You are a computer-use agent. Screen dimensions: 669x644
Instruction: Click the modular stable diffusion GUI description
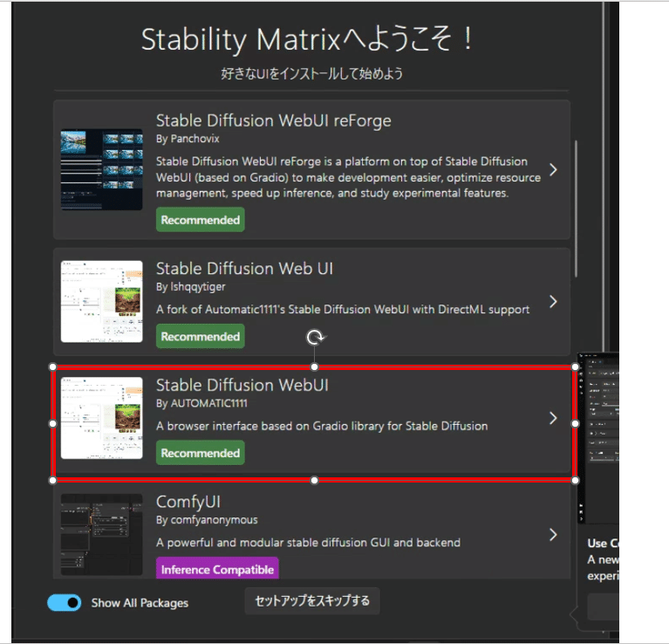tap(308, 543)
